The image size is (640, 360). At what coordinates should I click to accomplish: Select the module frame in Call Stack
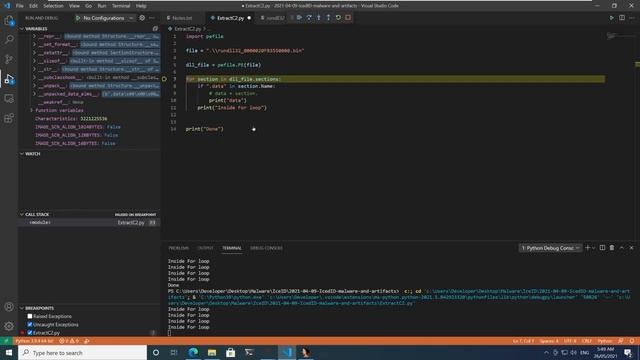pos(89,222)
